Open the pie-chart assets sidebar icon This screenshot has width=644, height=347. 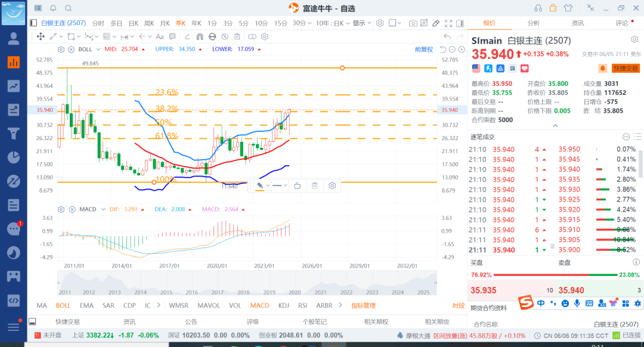14,157
